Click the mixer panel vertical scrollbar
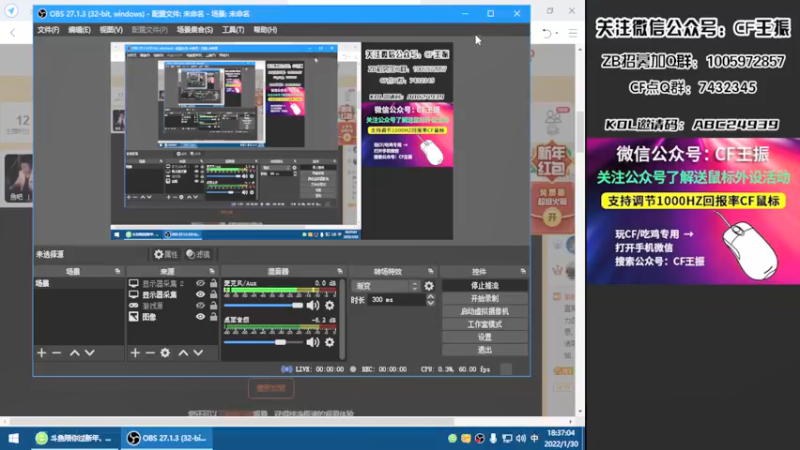 342,319
